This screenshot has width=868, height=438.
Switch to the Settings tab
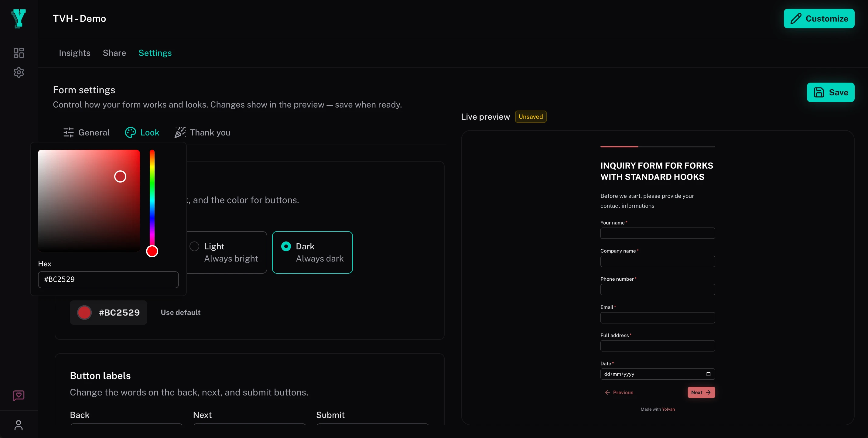pos(155,53)
